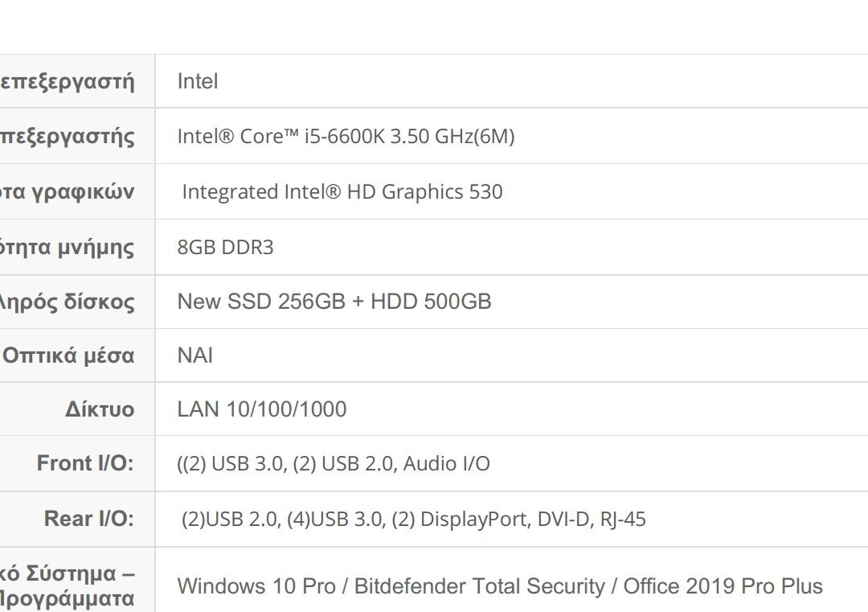The image size is (868, 612).
Task: Click the Front I/O USB ports description
Action: point(334,463)
